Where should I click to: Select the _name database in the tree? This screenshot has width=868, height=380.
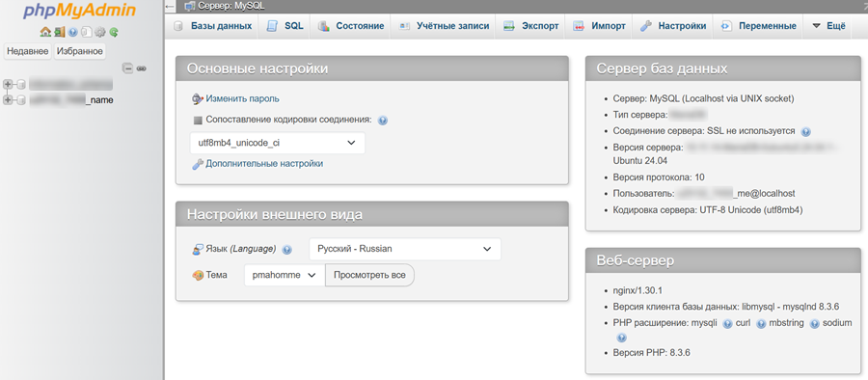[x=71, y=100]
